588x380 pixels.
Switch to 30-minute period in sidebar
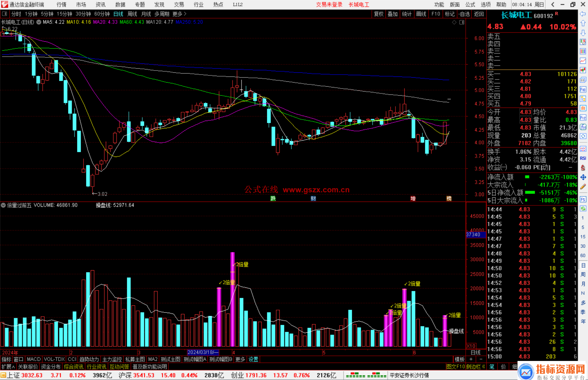583,246
